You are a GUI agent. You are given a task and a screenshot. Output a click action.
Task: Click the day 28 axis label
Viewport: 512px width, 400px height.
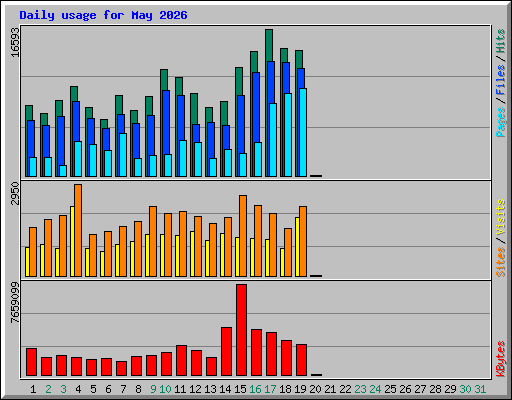point(435,389)
